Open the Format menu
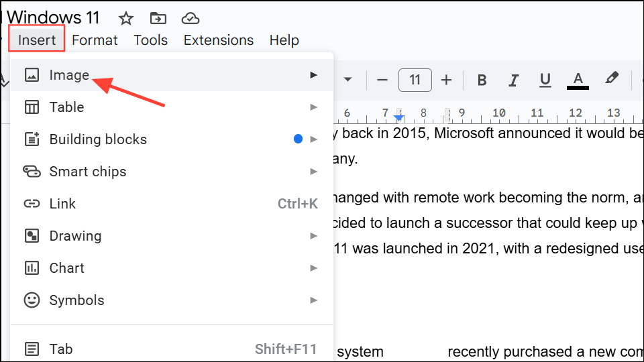 click(x=95, y=40)
